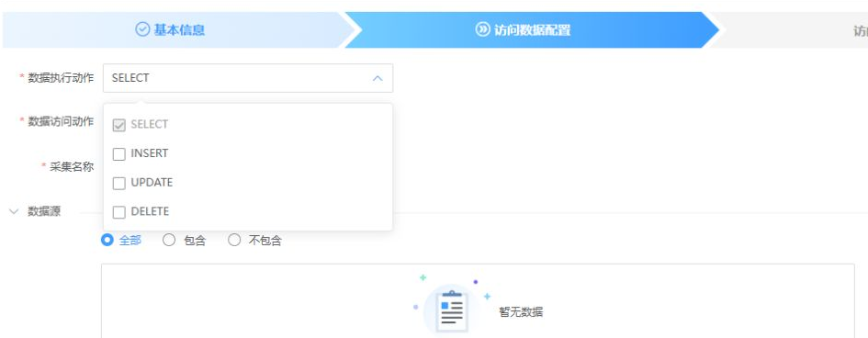The height and width of the screenshot is (338, 868).
Task: Click the INSERT option text
Action: click(150, 153)
